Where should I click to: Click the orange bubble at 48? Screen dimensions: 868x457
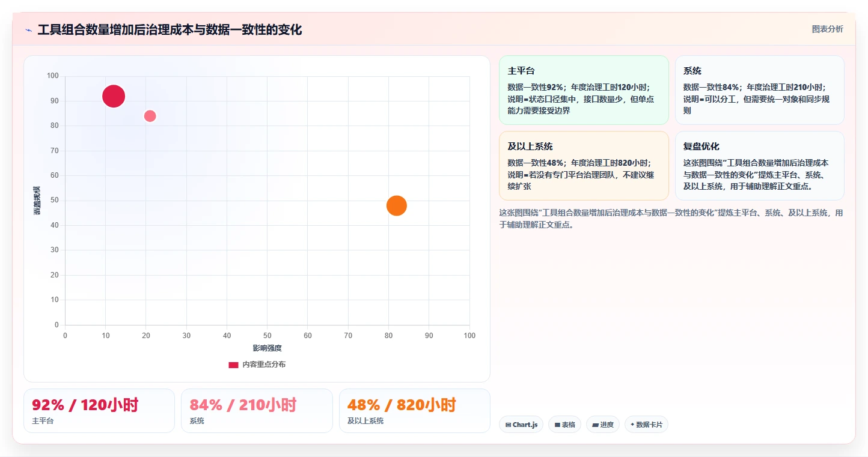point(397,205)
